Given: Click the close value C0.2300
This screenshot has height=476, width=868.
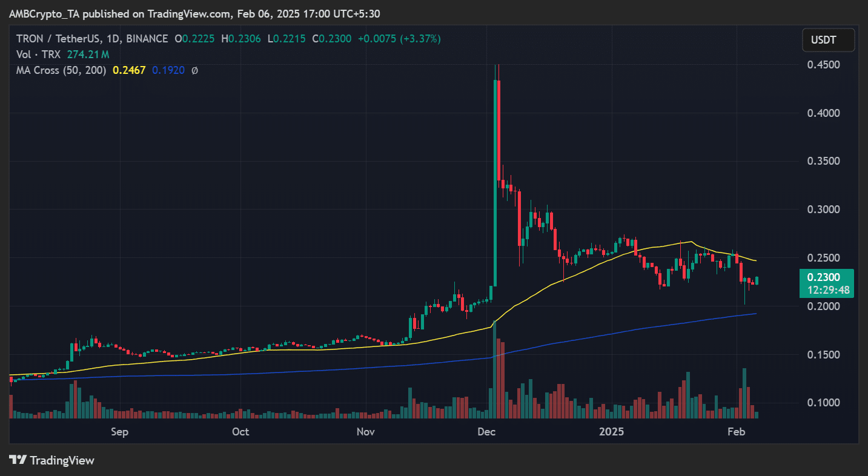Looking at the screenshot, I should 332,39.
